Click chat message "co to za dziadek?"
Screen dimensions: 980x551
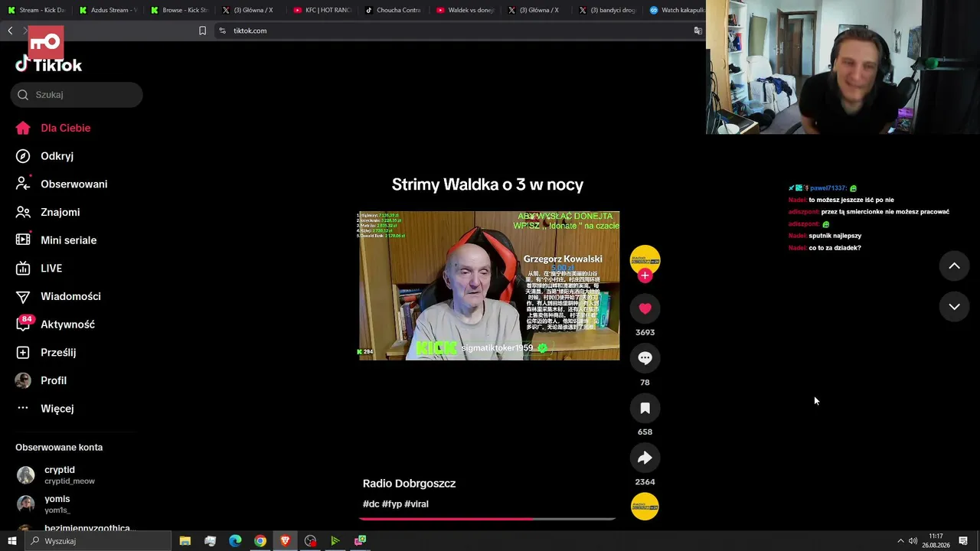[x=835, y=248]
